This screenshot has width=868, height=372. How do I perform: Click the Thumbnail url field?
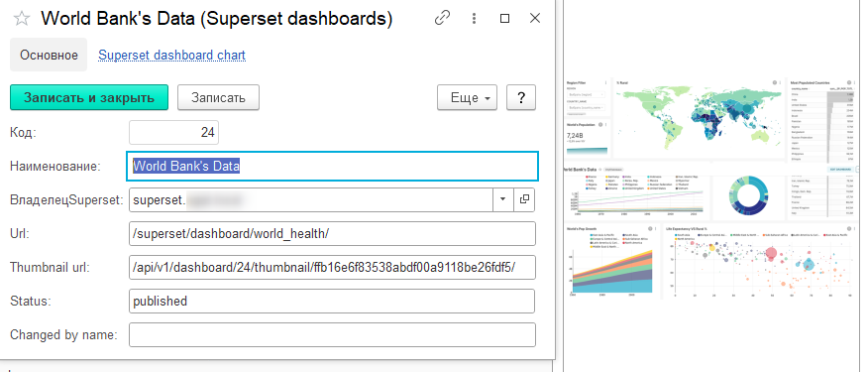pyautogui.click(x=332, y=267)
